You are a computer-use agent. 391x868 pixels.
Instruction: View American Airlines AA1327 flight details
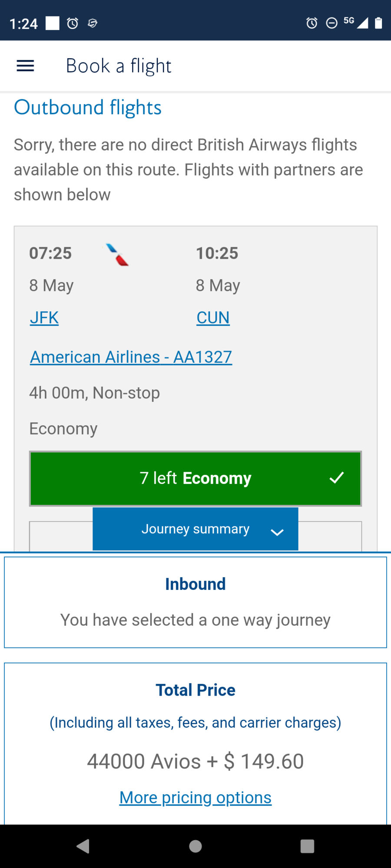coord(131,357)
